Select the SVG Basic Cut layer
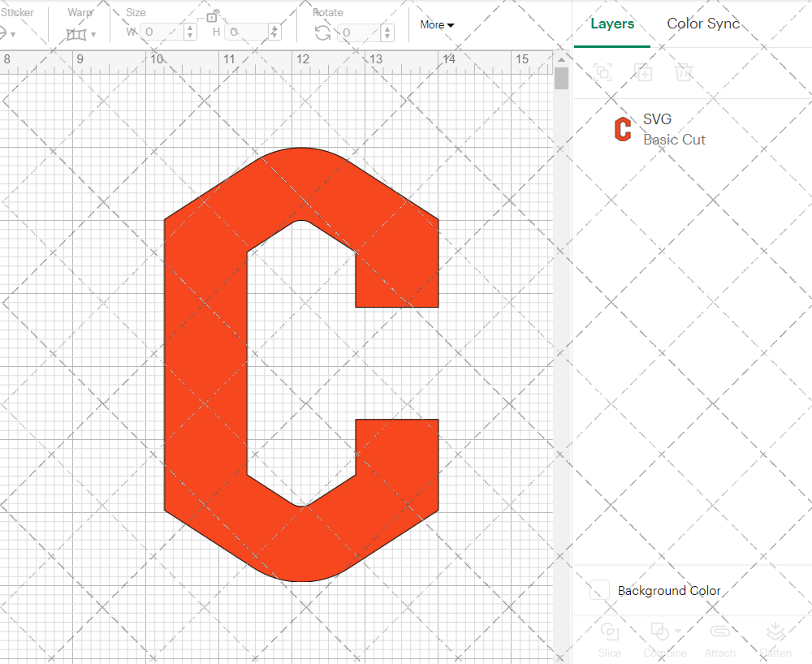The height and width of the screenshot is (664, 812). (674, 130)
